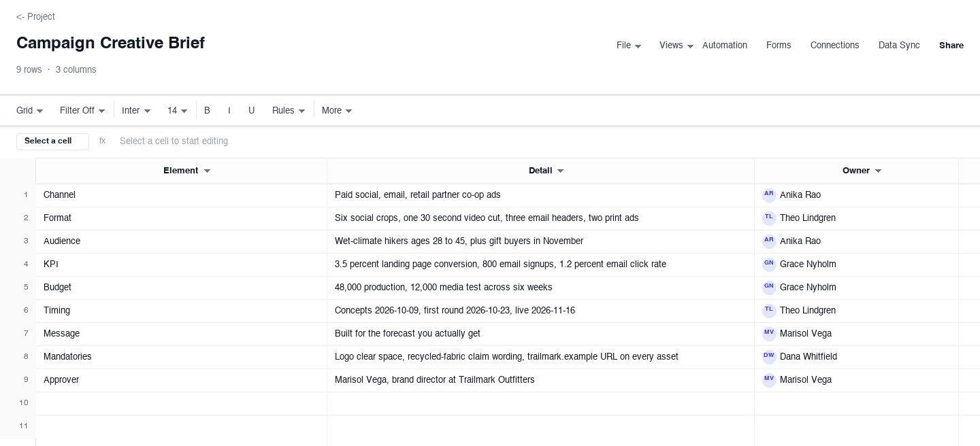Toggle underline formatting (U)

tap(251, 110)
